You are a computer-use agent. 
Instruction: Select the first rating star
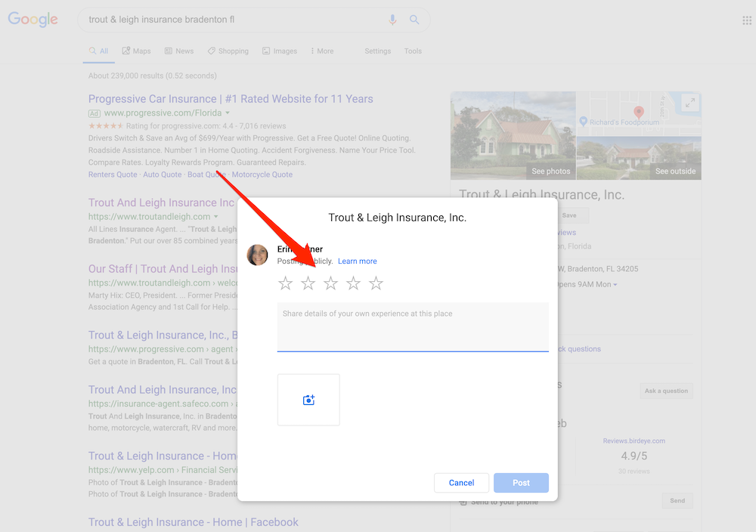click(286, 283)
